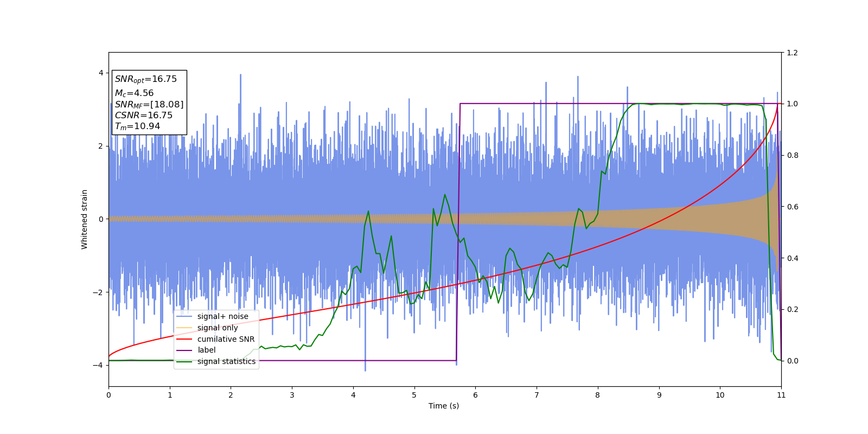Click the right y-axis tick label 1.2
The width and height of the screenshot is (868, 434).
click(792, 53)
